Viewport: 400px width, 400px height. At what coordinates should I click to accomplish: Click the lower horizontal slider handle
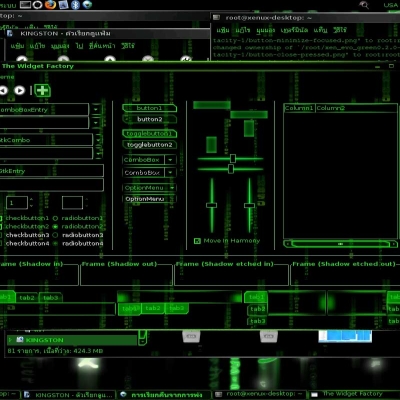[231, 169]
